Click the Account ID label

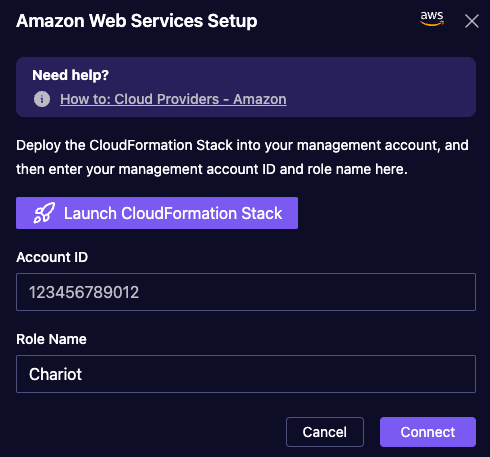click(x=52, y=257)
